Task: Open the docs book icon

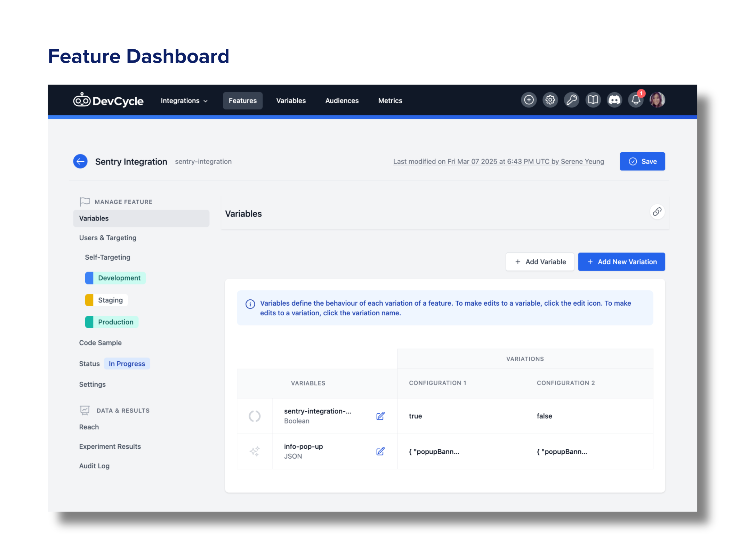Action: point(593,100)
